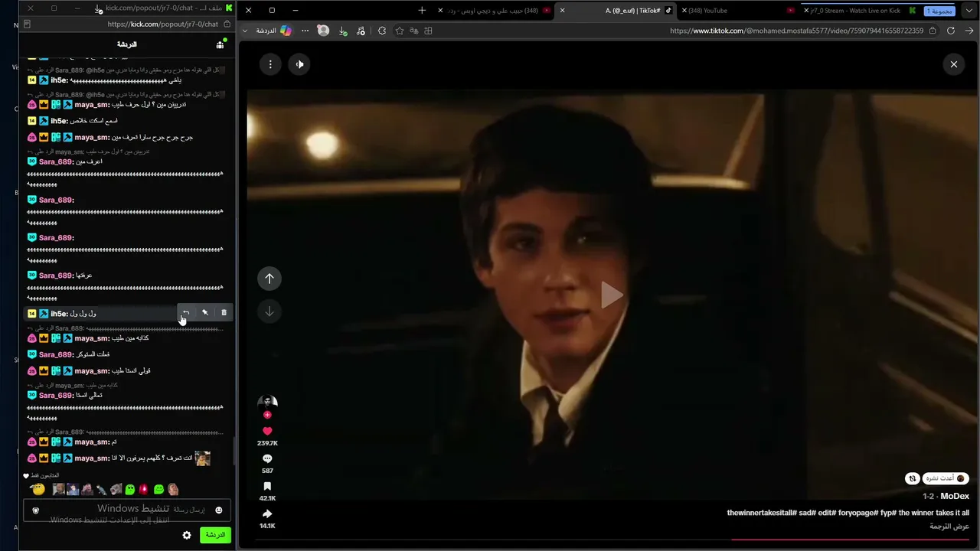This screenshot has width=980, height=551.
Task: Go to the previous TikTok video
Action: point(269,279)
